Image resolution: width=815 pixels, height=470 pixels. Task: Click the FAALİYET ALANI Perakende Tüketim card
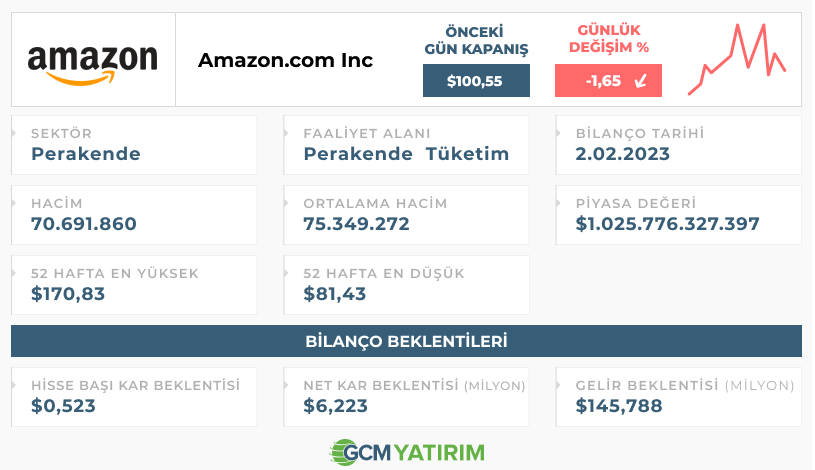tap(406, 145)
